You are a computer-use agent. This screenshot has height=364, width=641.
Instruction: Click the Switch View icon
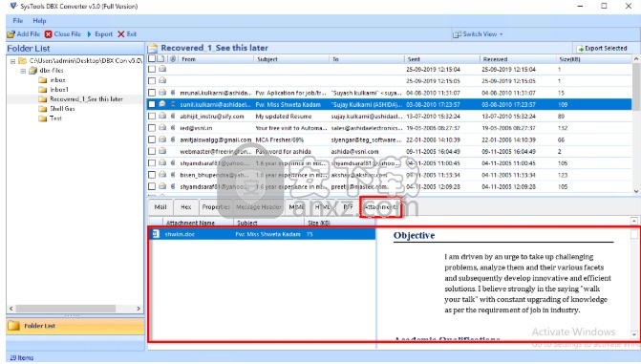click(x=457, y=34)
